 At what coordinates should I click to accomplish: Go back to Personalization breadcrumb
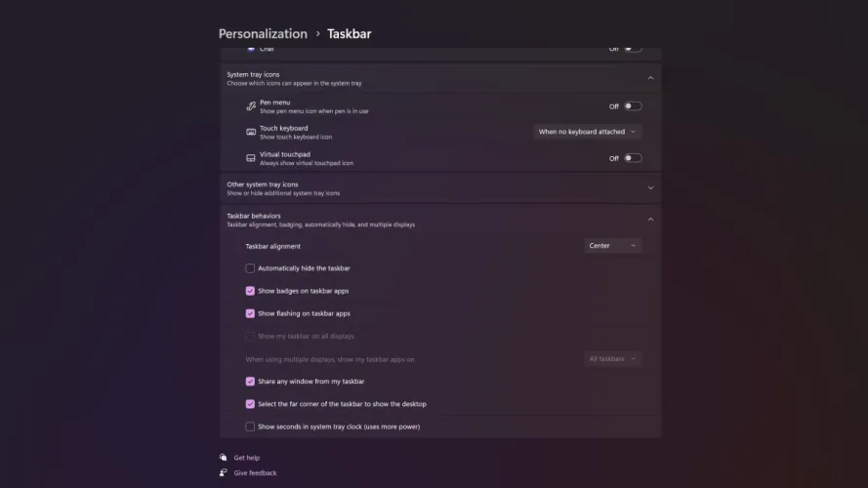263,34
